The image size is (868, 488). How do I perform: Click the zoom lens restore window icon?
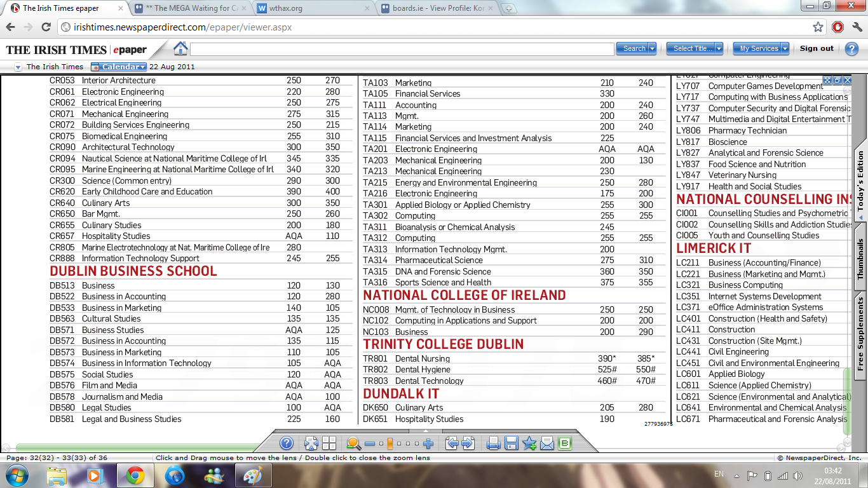coord(837,80)
